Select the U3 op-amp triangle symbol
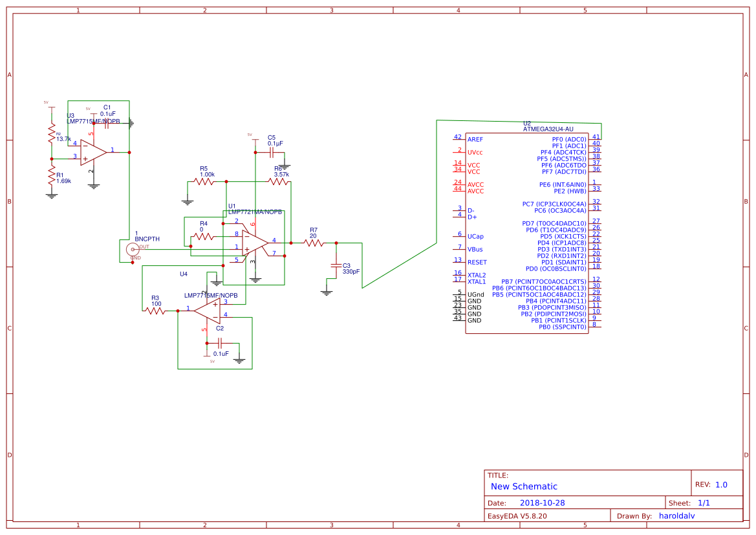The width and height of the screenshot is (756, 535). tap(92, 153)
